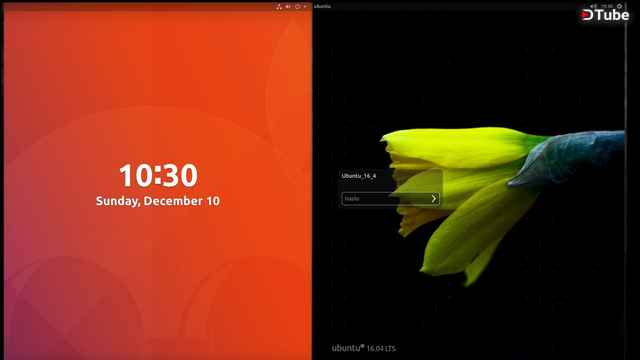Open 19:30 clock indicator on right panel
Image resolution: width=640 pixels, height=360 pixels.
[x=607, y=6]
